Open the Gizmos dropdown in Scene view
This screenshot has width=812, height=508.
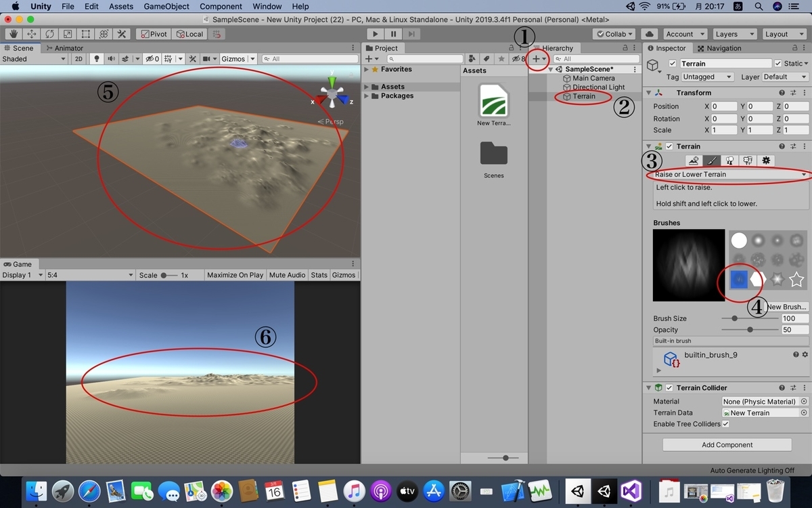pyautogui.click(x=238, y=59)
